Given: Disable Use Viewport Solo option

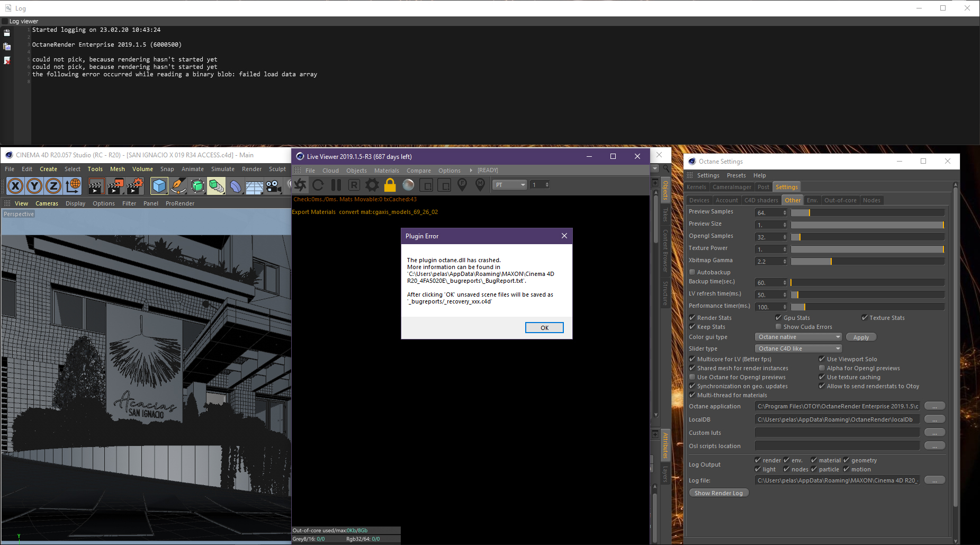Looking at the screenshot, I should [x=822, y=359].
